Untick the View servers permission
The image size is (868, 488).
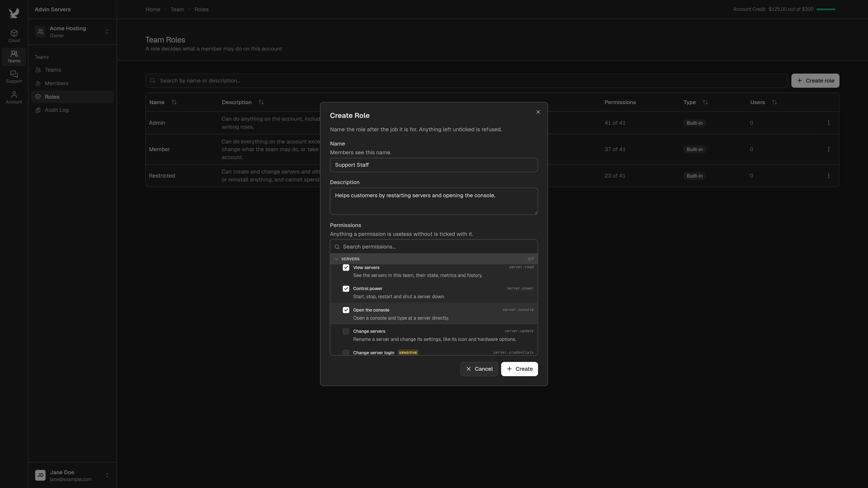[x=346, y=267]
